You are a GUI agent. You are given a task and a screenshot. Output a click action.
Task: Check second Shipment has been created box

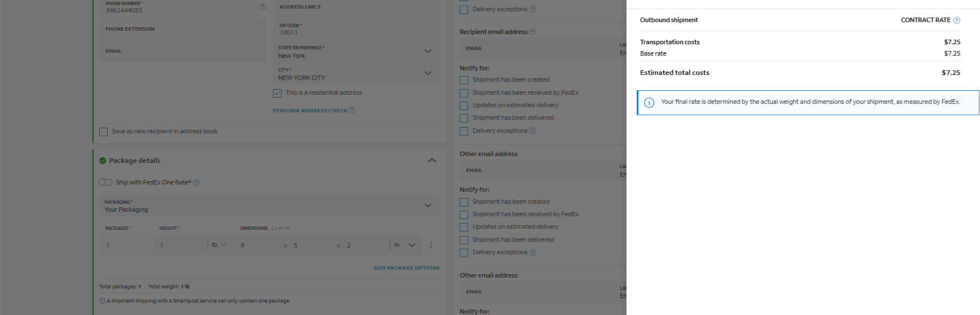point(464,202)
